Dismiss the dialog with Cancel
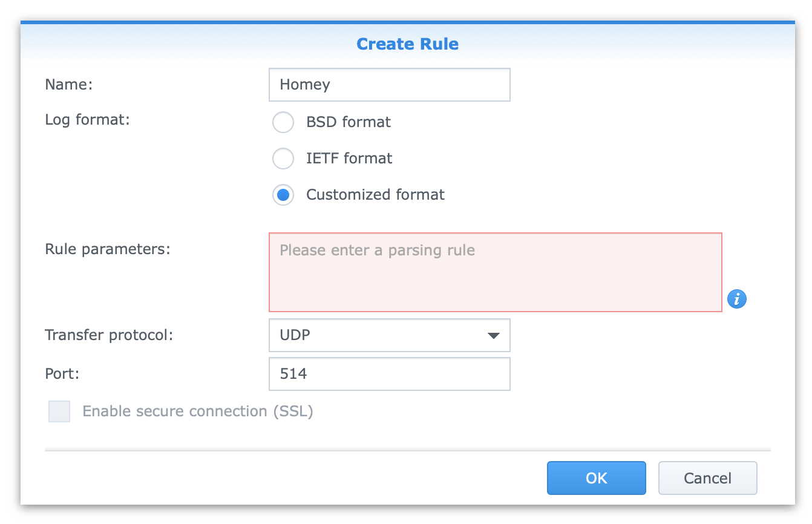 click(x=707, y=478)
